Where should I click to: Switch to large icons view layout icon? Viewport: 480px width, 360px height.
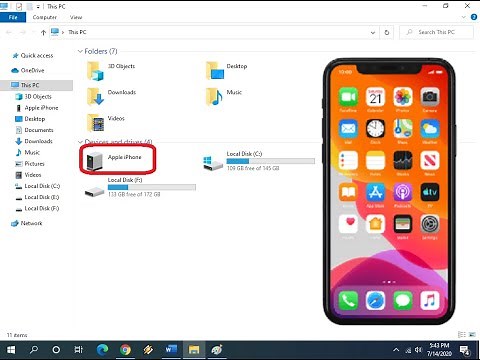tap(472, 334)
